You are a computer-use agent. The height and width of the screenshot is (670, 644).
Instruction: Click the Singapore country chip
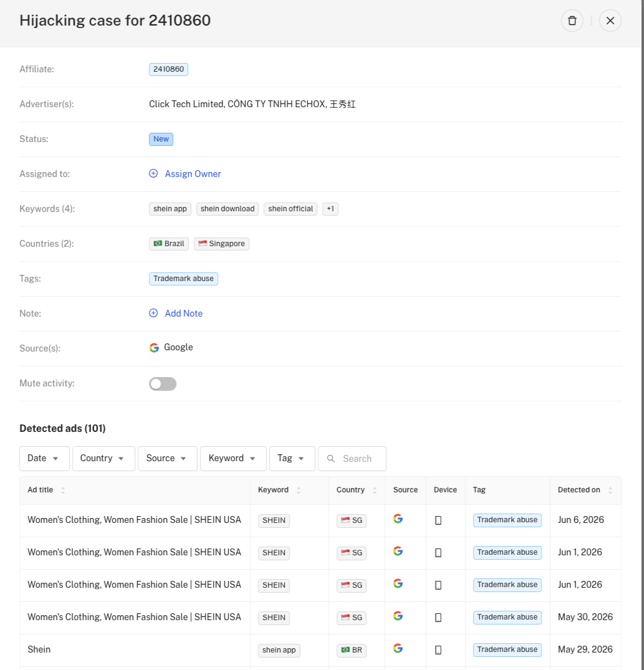(221, 244)
